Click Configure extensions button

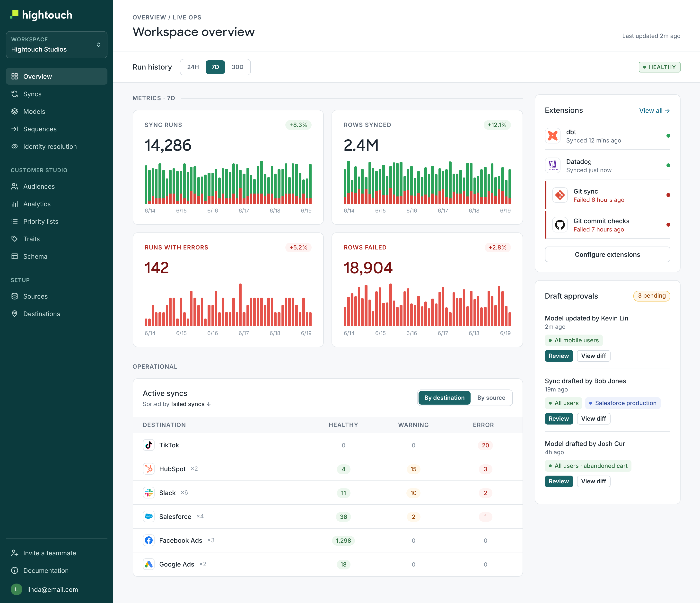pyautogui.click(x=607, y=255)
